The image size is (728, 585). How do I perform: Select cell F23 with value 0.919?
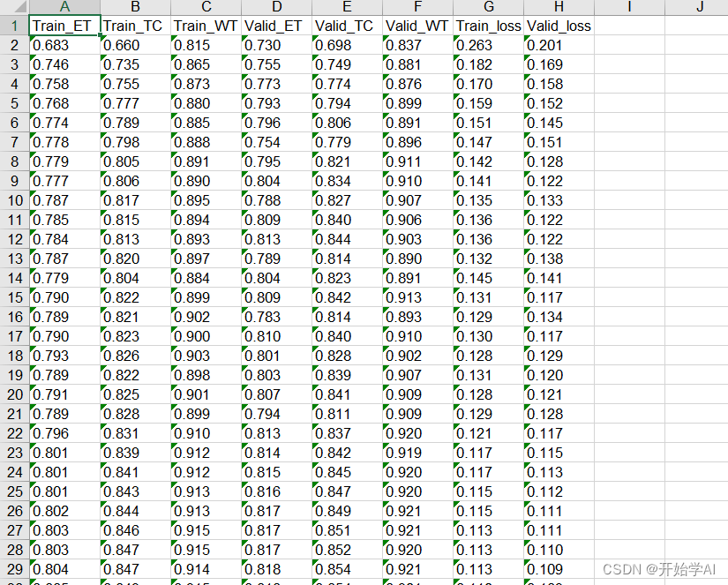click(x=417, y=453)
